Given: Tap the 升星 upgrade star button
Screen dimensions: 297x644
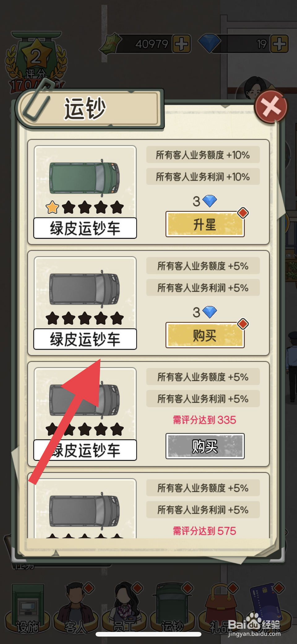Looking at the screenshot, I should click(205, 224).
